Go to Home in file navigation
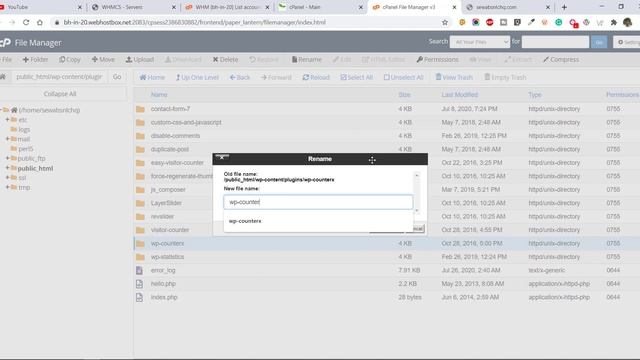640x360 pixels. click(152, 77)
